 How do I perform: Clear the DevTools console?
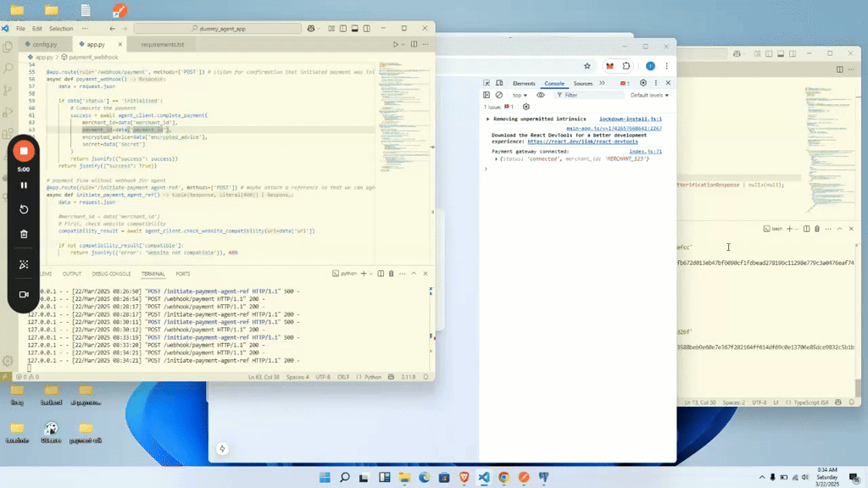pyautogui.click(x=498, y=95)
